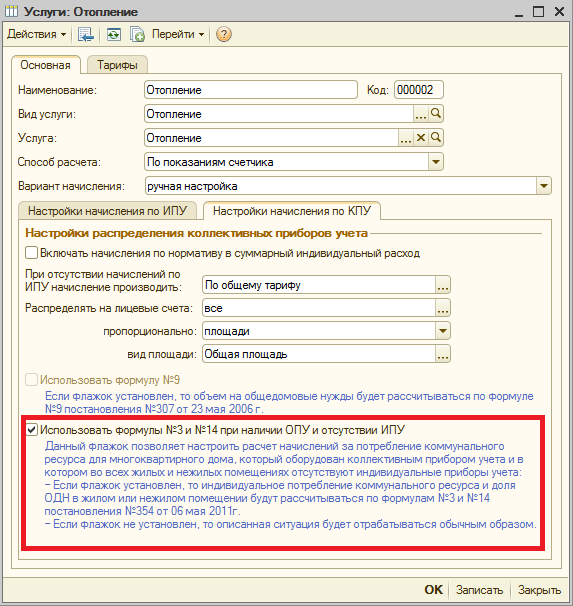Viewport: 573px width, 606px height.
Task: Click magnifier icon in Вид услуги field
Action: (436, 114)
